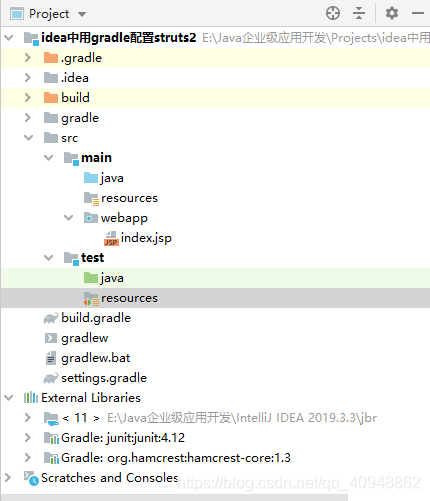
Task: Select the '.idea' folder name
Action: pos(75,78)
